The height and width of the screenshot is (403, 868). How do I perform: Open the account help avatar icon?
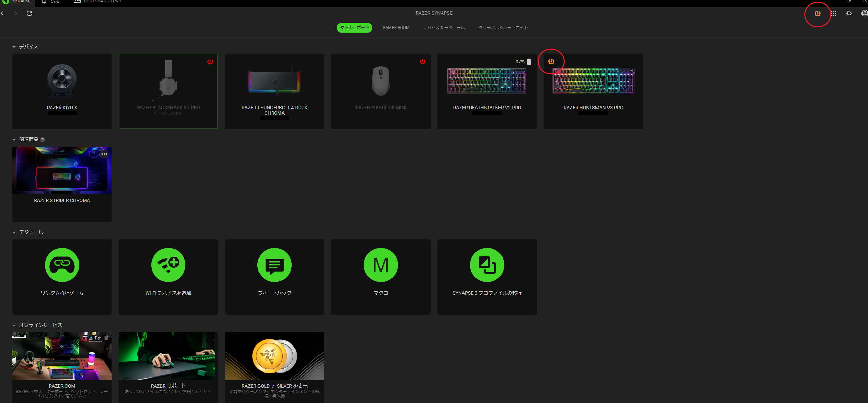coord(864,13)
